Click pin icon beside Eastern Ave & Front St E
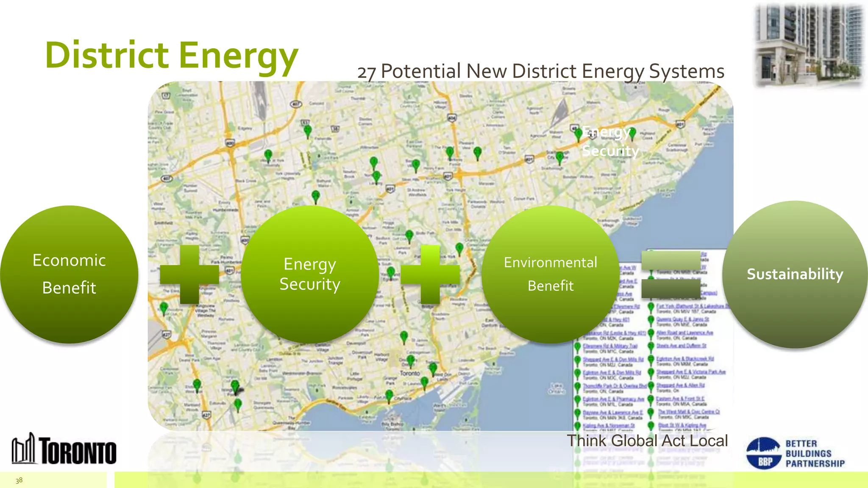Screen dimensions: 868x488 coord(651,400)
